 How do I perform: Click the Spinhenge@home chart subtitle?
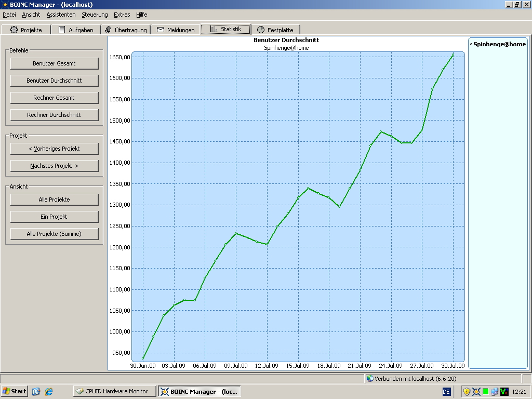pos(286,48)
